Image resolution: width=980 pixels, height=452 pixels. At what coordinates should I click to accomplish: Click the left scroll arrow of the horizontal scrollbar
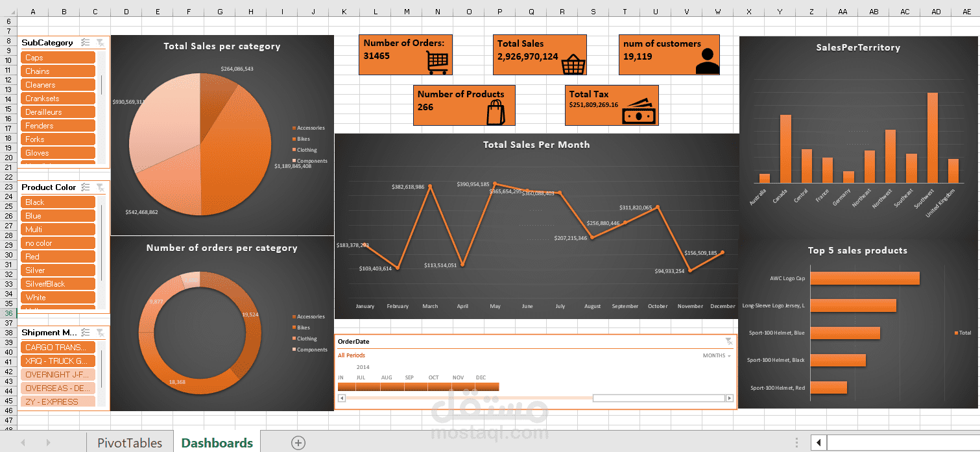point(817,442)
